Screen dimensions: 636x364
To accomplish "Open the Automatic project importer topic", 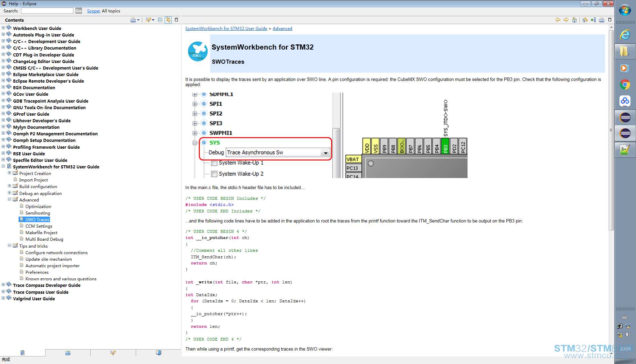I will tap(52, 266).
